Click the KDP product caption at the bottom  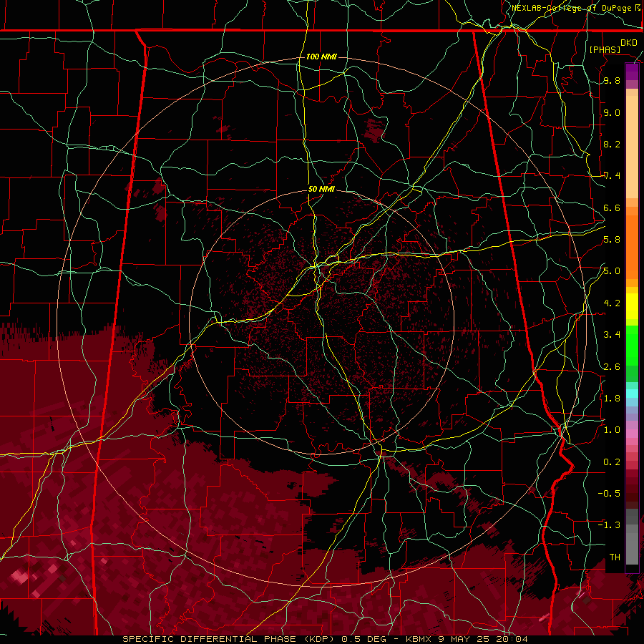pyautogui.click(x=325, y=639)
